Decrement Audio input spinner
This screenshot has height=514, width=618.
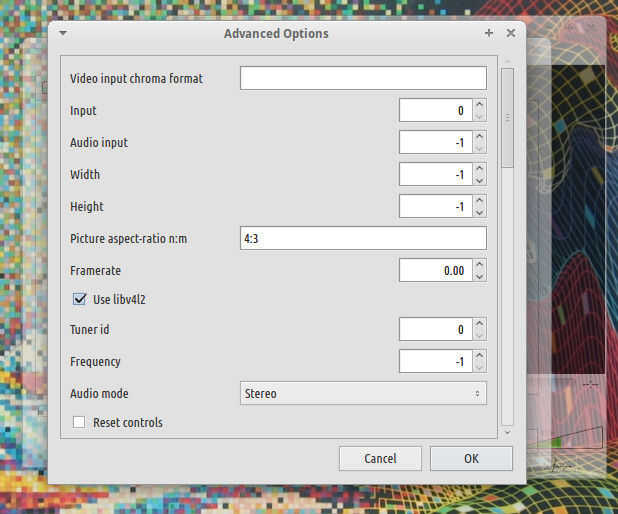click(479, 148)
